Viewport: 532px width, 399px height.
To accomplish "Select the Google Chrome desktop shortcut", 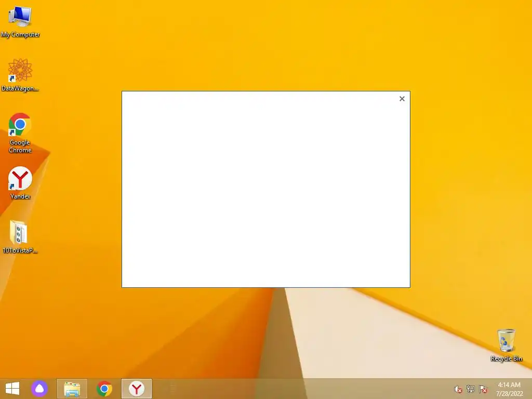I will point(20,132).
